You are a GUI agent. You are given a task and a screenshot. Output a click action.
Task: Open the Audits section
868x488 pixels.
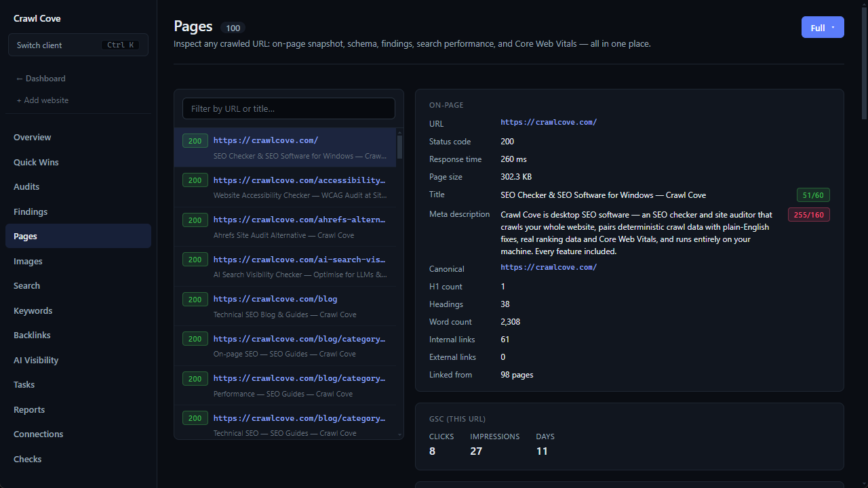[78, 186]
